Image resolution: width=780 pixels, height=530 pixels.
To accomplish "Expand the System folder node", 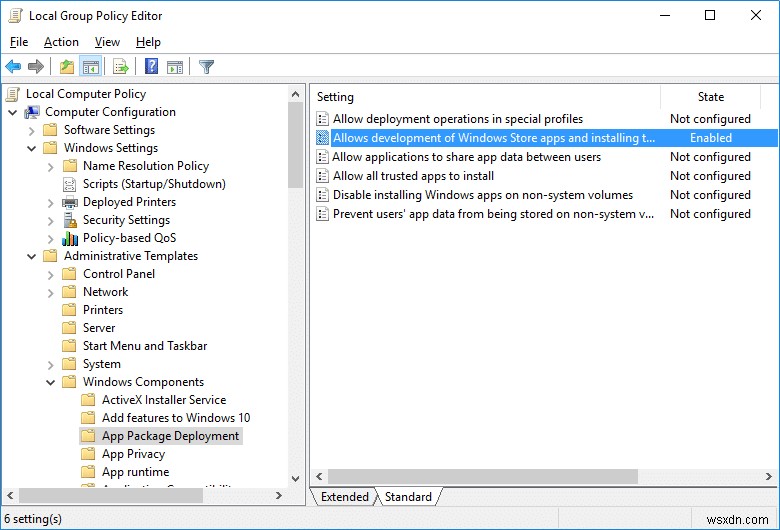I will [50, 365].
